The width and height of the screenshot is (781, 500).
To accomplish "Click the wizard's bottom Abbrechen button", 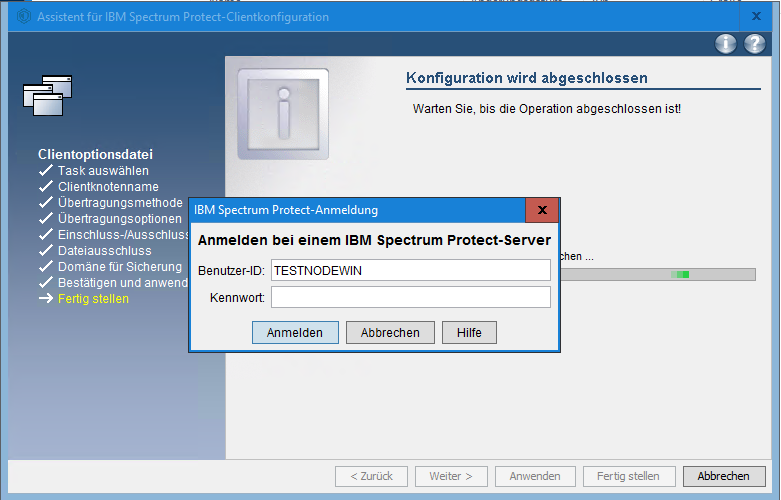I will (x=723, y=476).
